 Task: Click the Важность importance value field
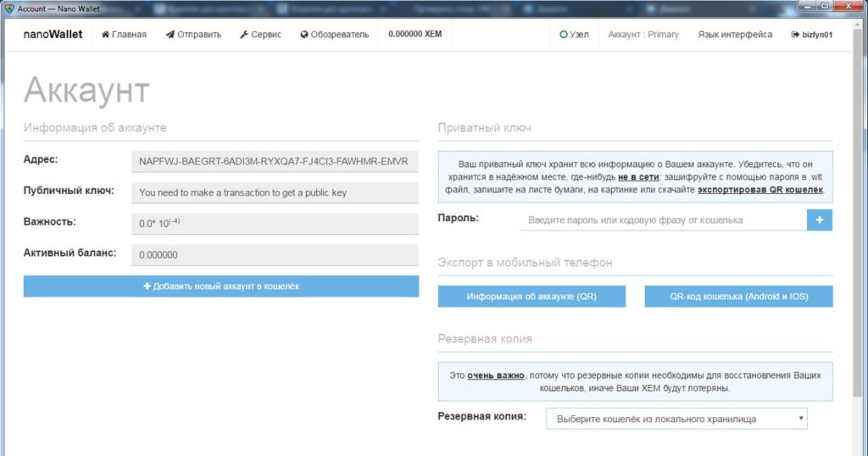pos(275,224)
